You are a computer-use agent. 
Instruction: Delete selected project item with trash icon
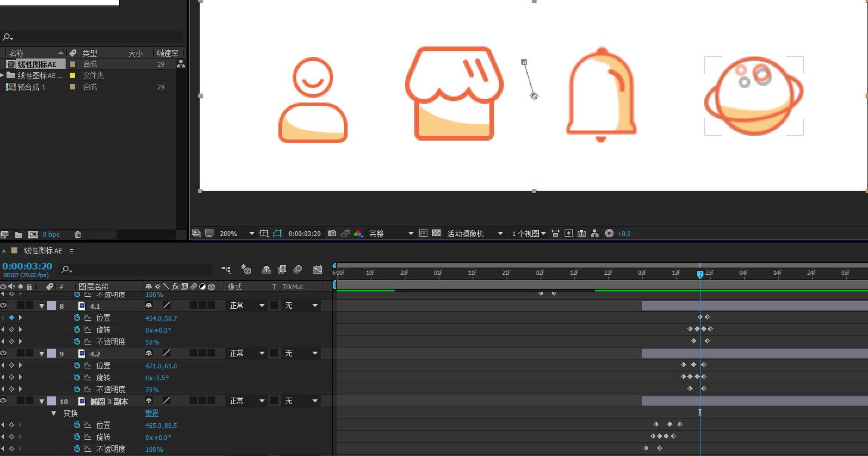pyautogui.click(x=77, y=235)
